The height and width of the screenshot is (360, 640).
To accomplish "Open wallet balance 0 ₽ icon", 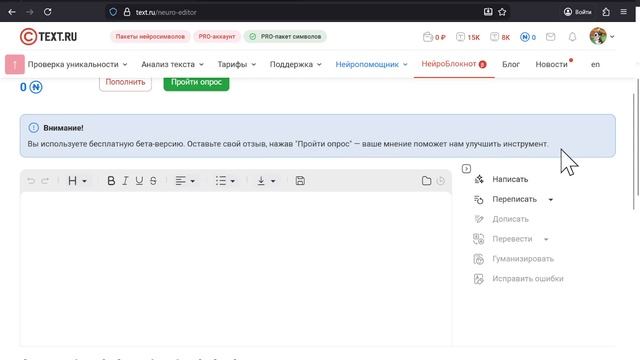I will [x=434, y=37].
